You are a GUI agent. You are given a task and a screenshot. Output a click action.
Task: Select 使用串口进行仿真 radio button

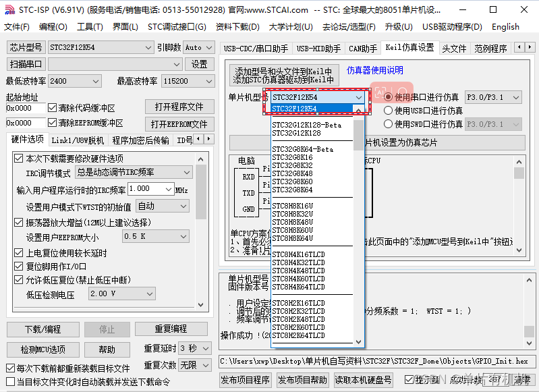(x=388, y=97)
